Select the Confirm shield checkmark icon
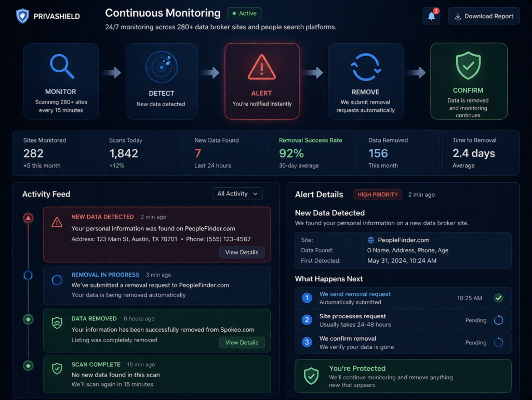532x400 pixels. [x=469, y=66]
